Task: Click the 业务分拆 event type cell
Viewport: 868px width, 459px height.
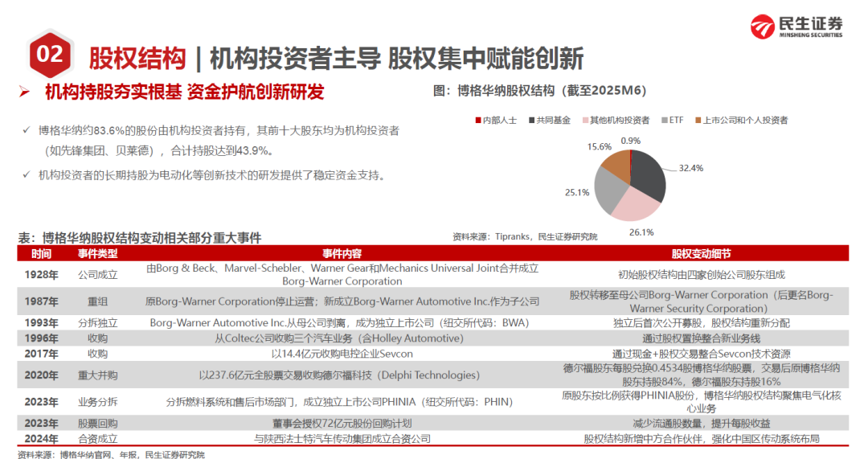Action: click(x=97, y=402)
